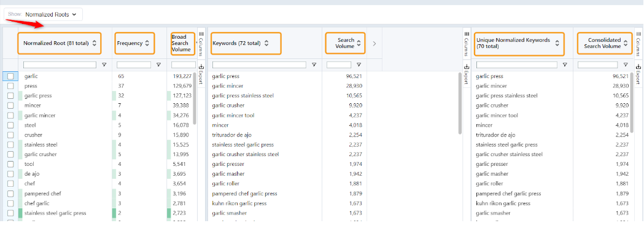Open filter icon for Unique Normalized Keywords
The image size is (644, 231).
[565, 65]
